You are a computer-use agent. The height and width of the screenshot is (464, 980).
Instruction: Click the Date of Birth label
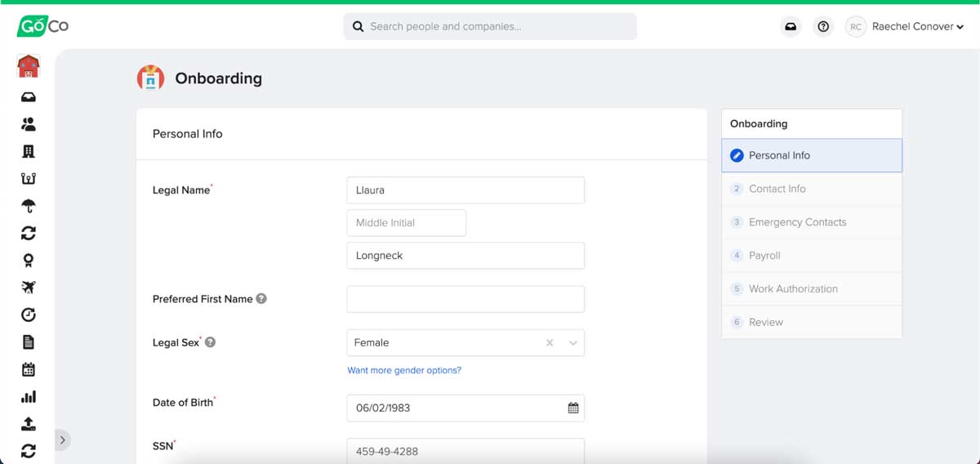[x=183, y=403]
